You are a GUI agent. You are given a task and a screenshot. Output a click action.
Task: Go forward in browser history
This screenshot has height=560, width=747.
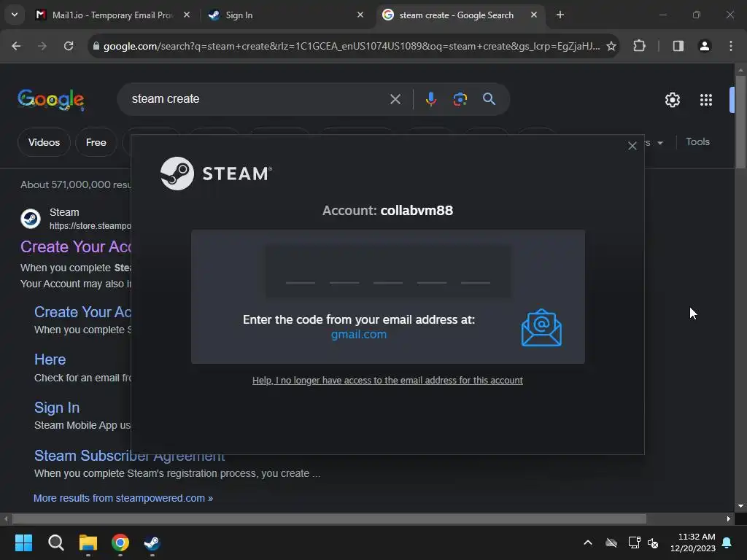42,46
